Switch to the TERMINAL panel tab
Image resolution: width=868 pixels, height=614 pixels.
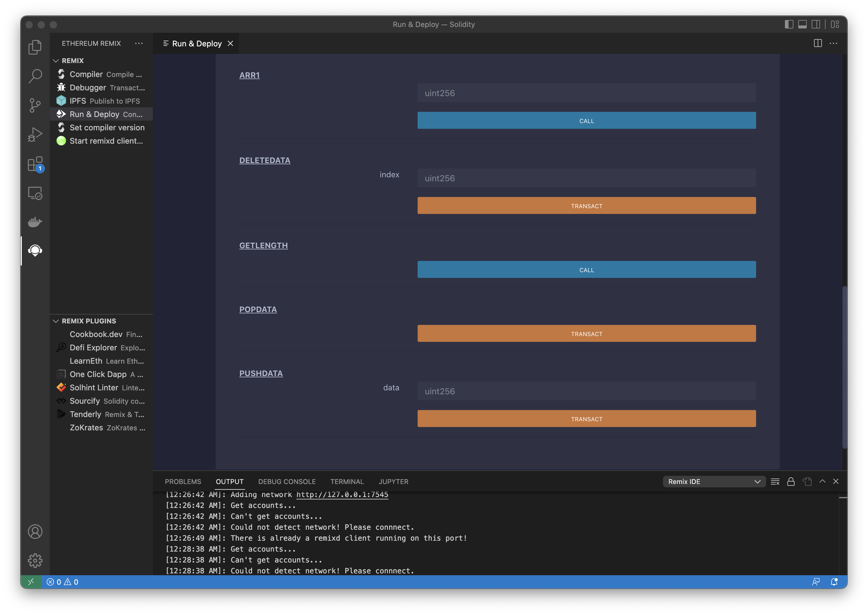click(x=347, y=481)
